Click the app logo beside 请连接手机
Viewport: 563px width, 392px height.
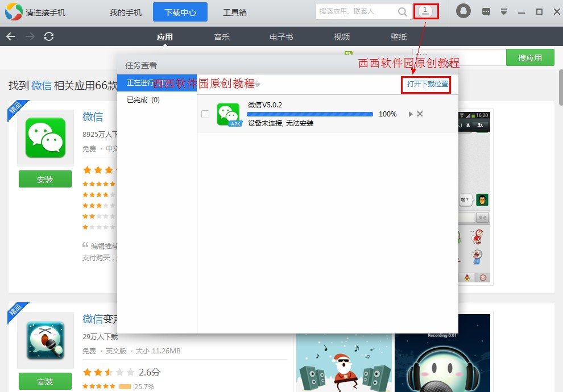14,11
